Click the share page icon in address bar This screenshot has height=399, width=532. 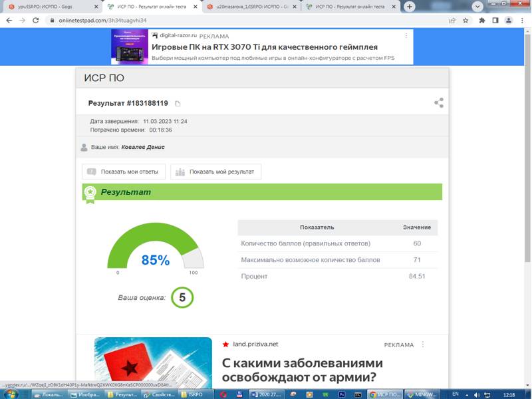coord(452,21)
